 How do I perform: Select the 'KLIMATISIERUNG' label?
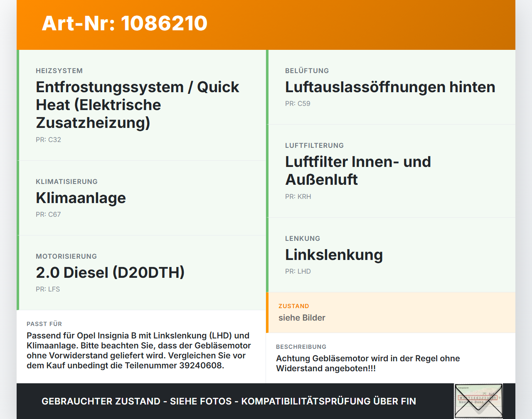click(67, 182)
